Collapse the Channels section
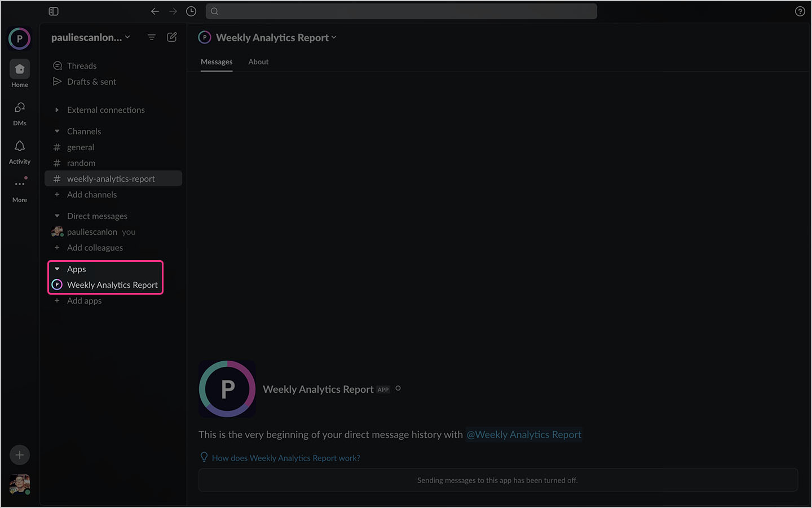The height and width of the screenshot is (508, 812). [x=56, y=130]
